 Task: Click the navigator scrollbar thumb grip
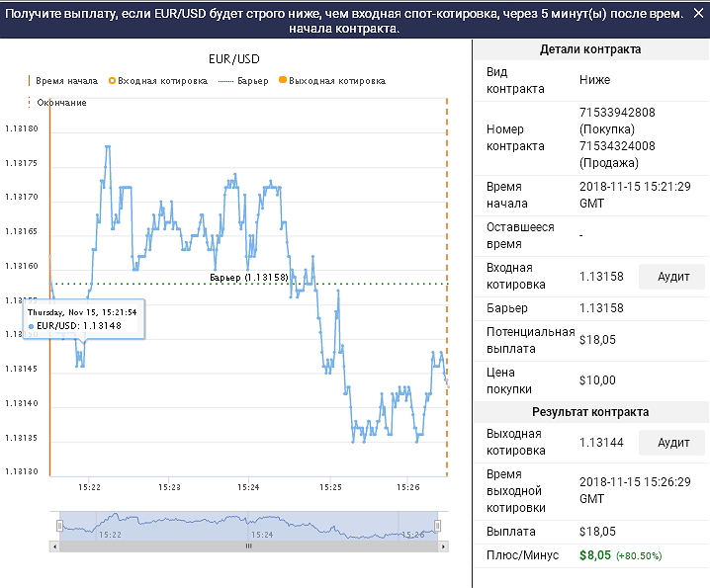(248, 546)
